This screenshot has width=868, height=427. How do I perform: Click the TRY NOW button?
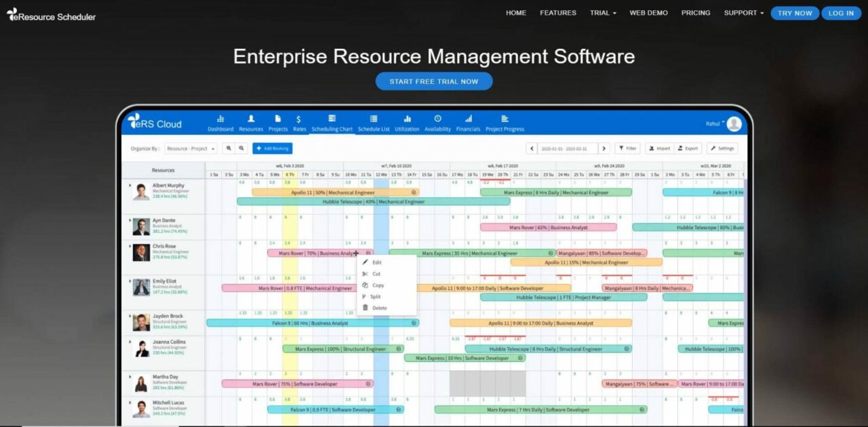point(795,13)
